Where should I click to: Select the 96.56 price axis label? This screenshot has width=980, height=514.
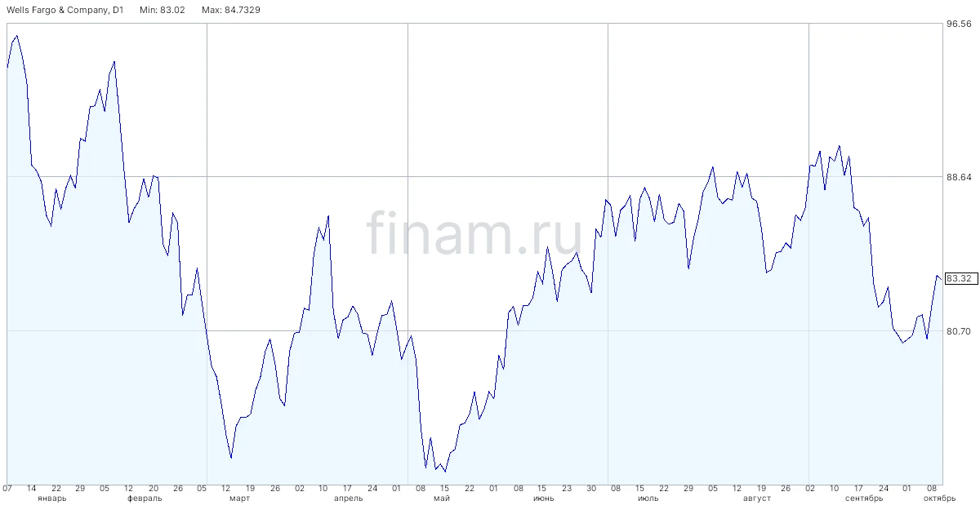(959, 24)
